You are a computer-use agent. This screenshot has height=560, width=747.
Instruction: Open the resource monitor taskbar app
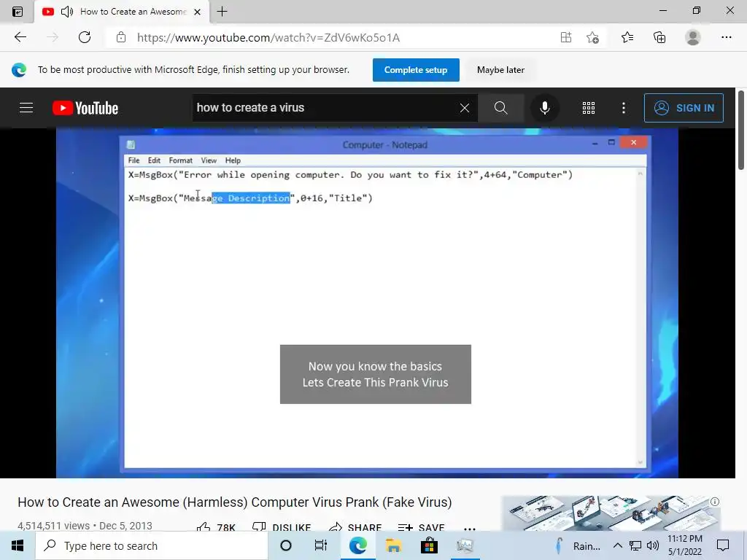465,545
